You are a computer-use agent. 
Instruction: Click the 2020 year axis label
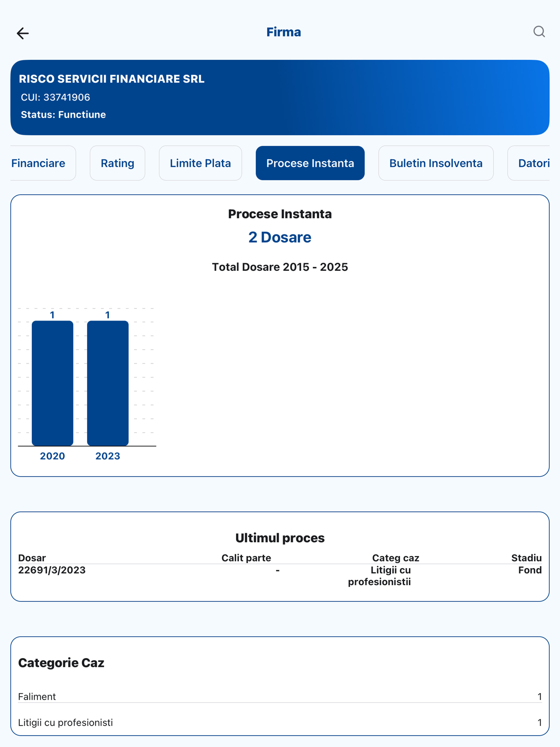coord(52,456)
